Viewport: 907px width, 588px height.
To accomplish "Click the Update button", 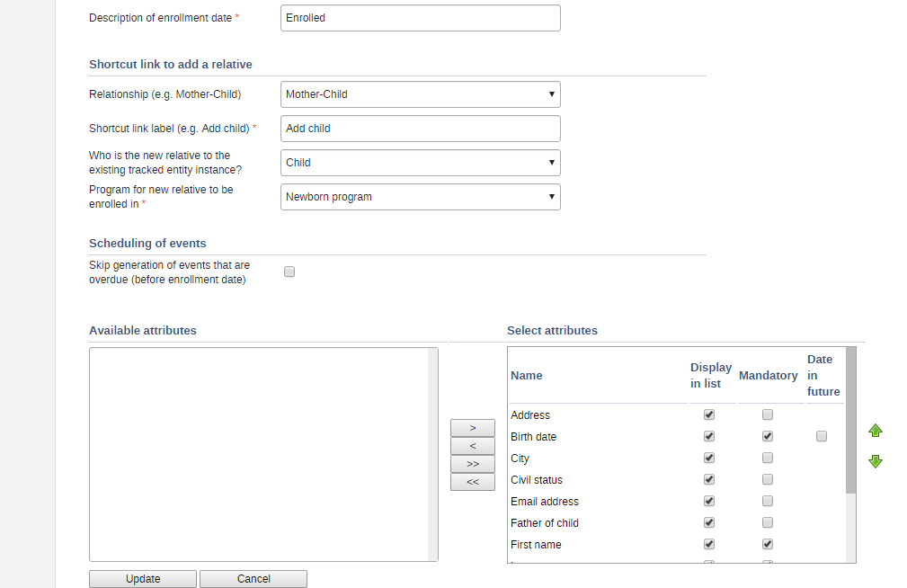I will click(x=143, y=579).
